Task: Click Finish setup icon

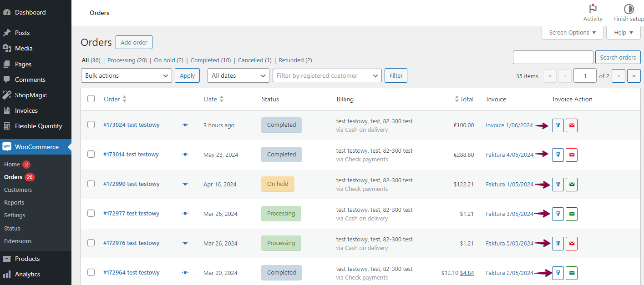Action: (629, 9)
